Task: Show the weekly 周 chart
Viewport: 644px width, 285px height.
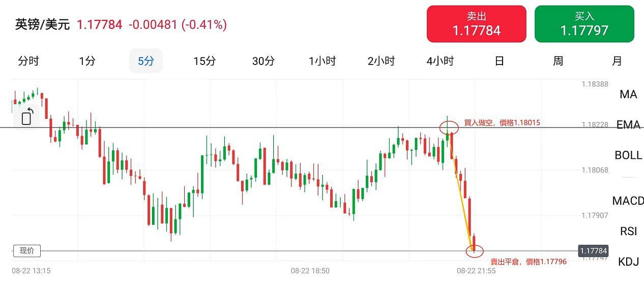Action: tap(558, 61)
